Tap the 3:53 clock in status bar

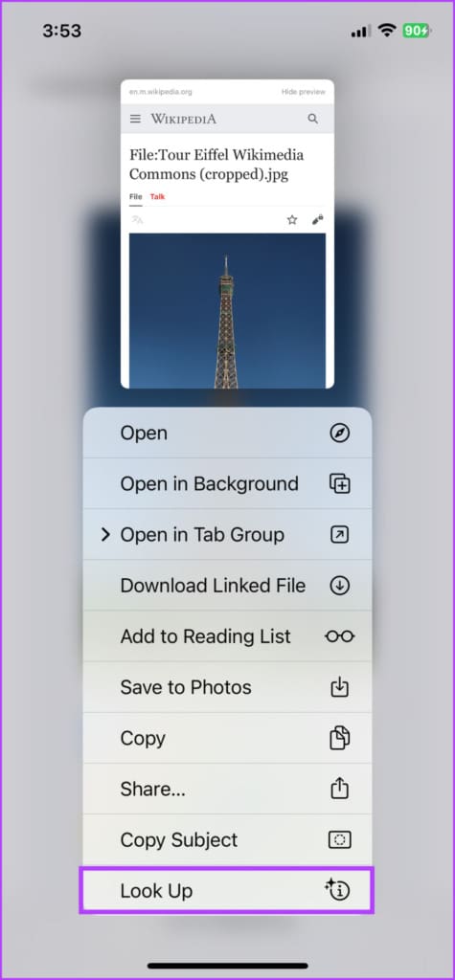[x=61, y=31]
